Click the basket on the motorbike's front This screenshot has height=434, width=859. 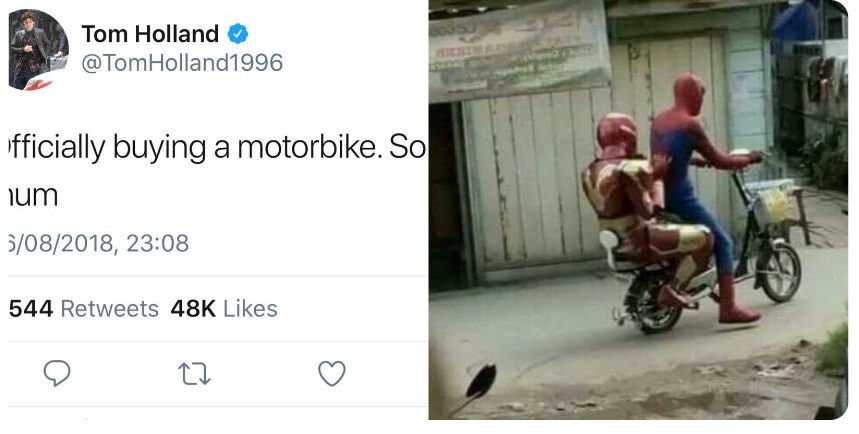click(773, 201)
